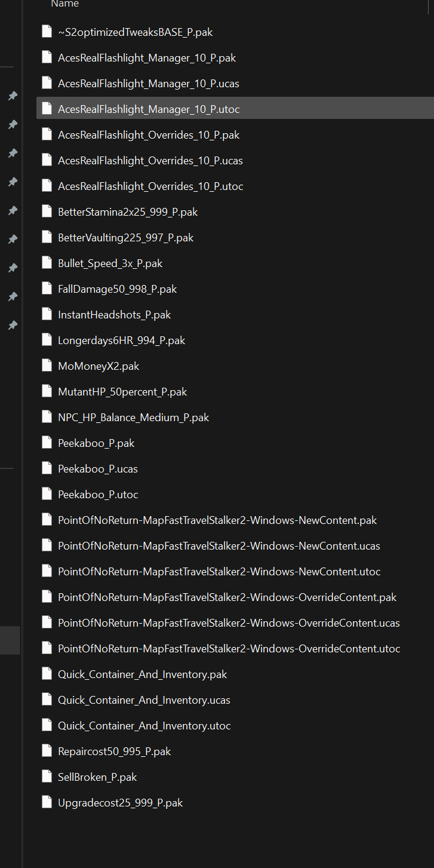Select Quick_Container_And_Inventory.pak file name
This screenshot has height=868, width=434.
[143, 674]
